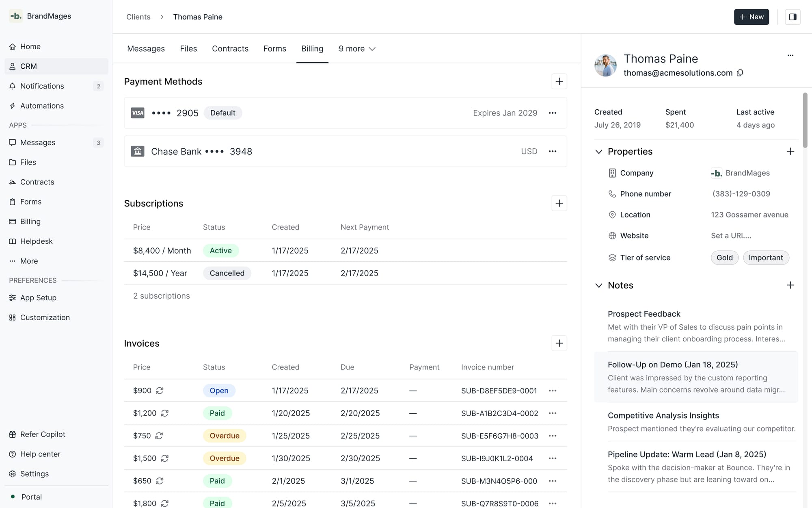Add a new subscription
The width and height of the screenshot is (812, 508).
[559, 203]
